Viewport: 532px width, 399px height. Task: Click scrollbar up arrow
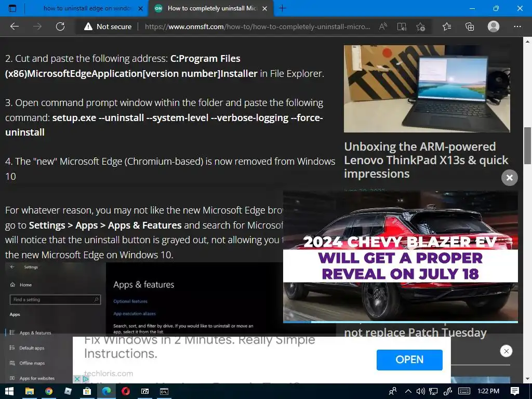(527, 42)
